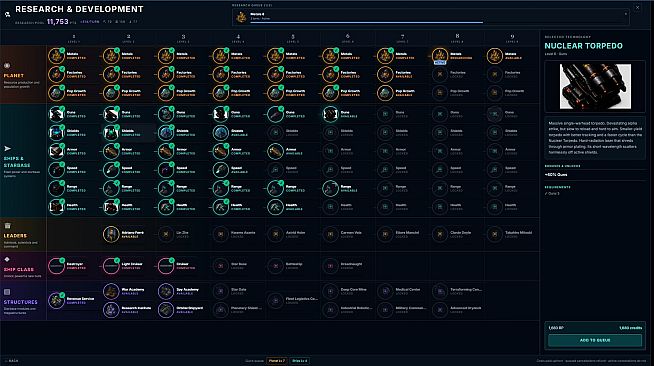The height and width of the screenshot is (366, 654).
Task: Click the Ship Class category icon
Action: pos(7,259)
